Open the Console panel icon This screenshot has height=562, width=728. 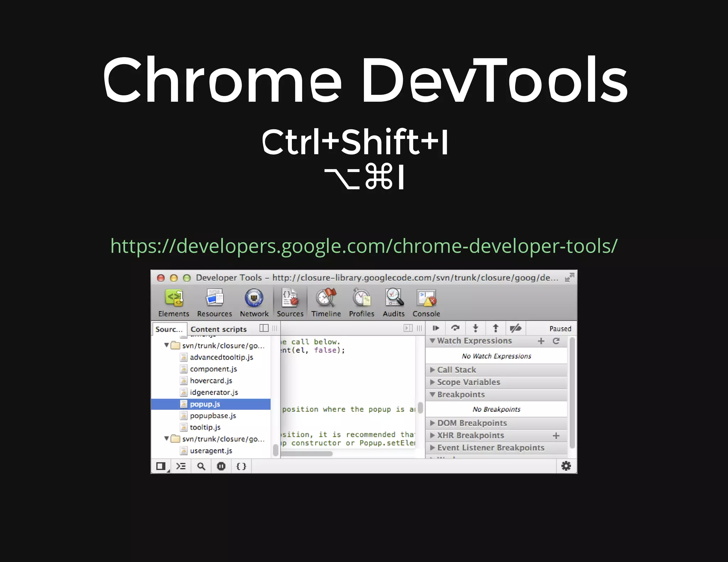[x=426, y=298]
